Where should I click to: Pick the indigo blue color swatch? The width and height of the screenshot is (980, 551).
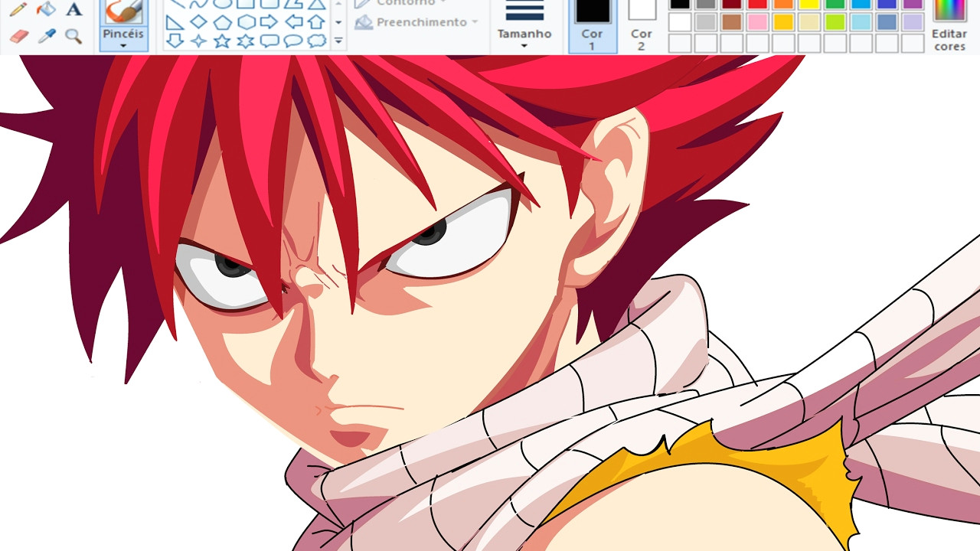pyautogui.click(x=887, y=4)
